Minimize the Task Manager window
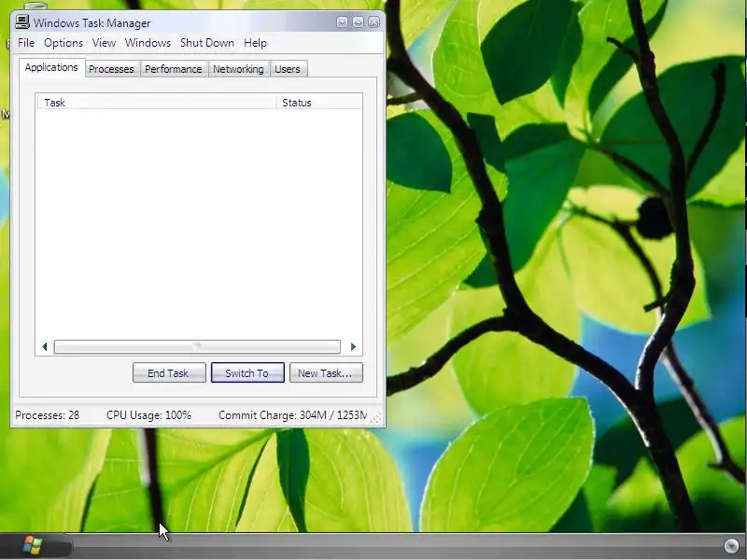 click(x=342, y=21)
